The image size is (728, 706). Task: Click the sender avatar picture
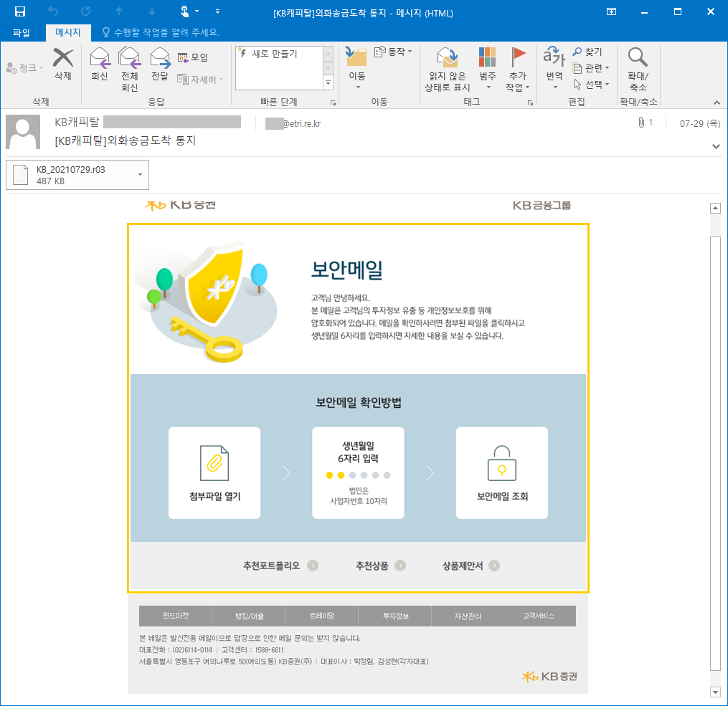point(23,132)
